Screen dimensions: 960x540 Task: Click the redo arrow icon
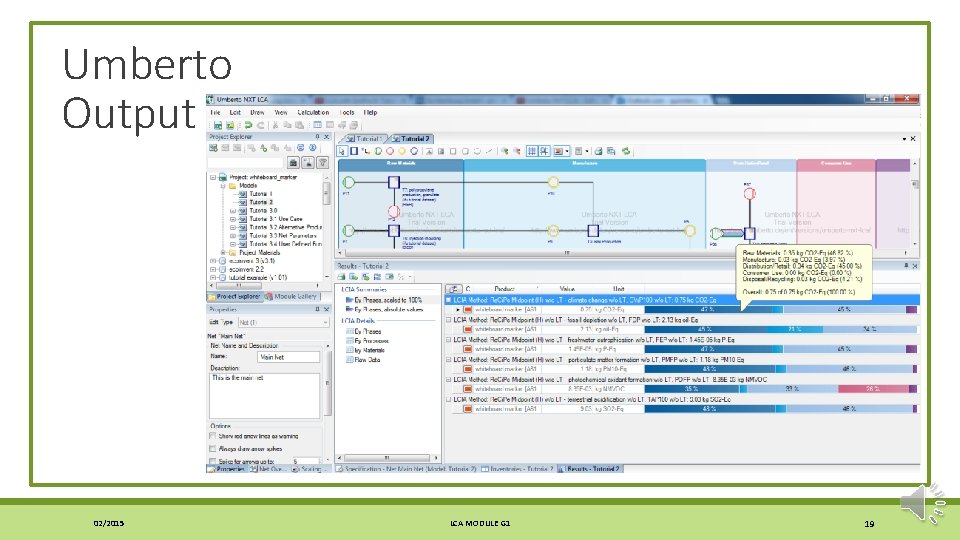point(260,125)
